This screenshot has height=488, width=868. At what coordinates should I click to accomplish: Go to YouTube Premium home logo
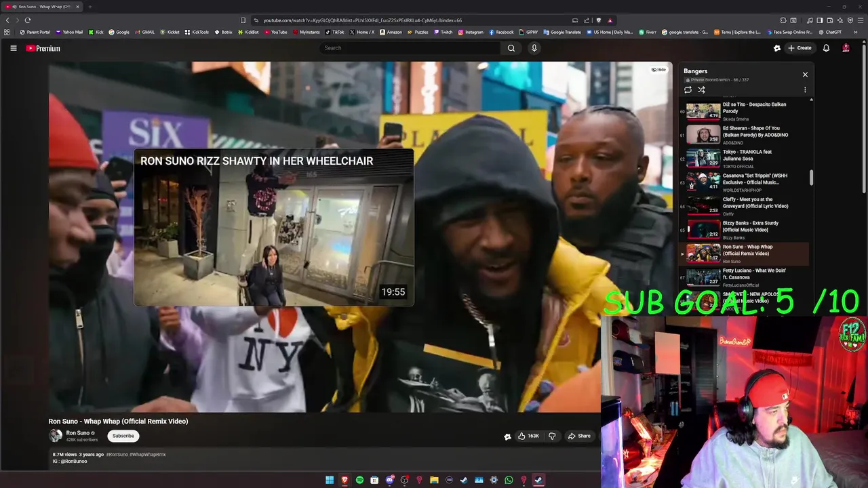43,48
